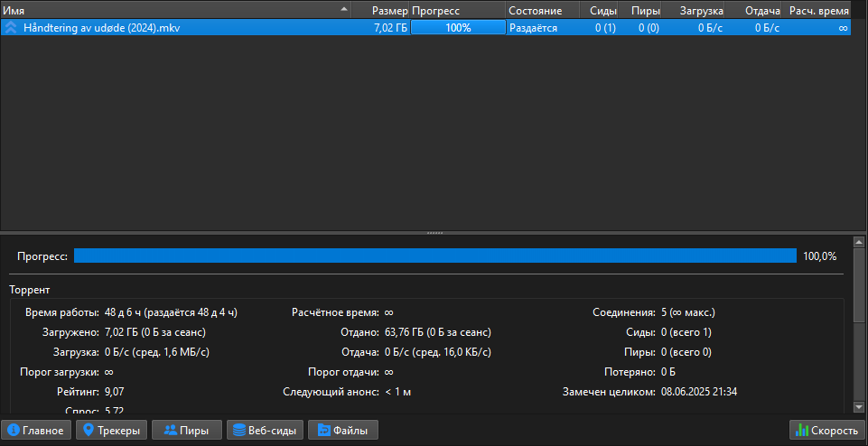Image resolution: width=868 pixels, height=446 pixels.
Task: Click the Замечен целиком date 08.06.2025 21:34
Action: (699, 393)
